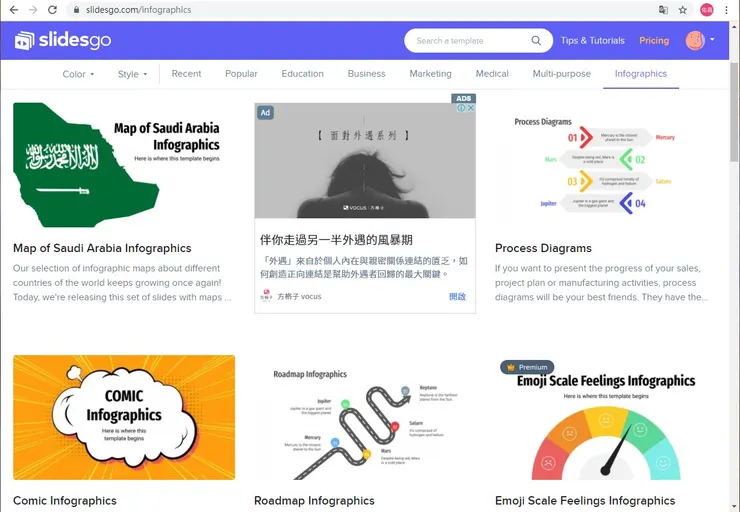Open the Education category tab
The width and height of the screenshot is (740, 512).
[303, 74]
